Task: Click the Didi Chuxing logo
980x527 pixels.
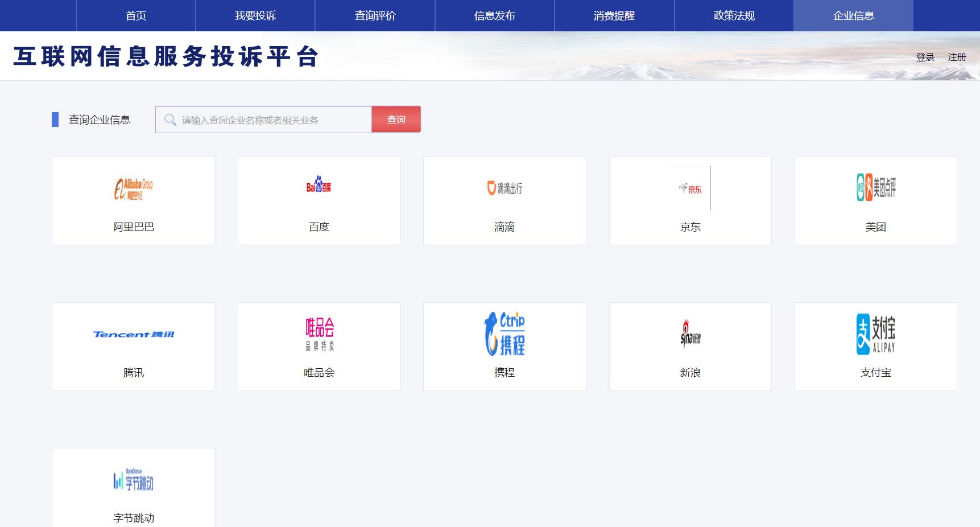Action: click(x=505, y=188)
